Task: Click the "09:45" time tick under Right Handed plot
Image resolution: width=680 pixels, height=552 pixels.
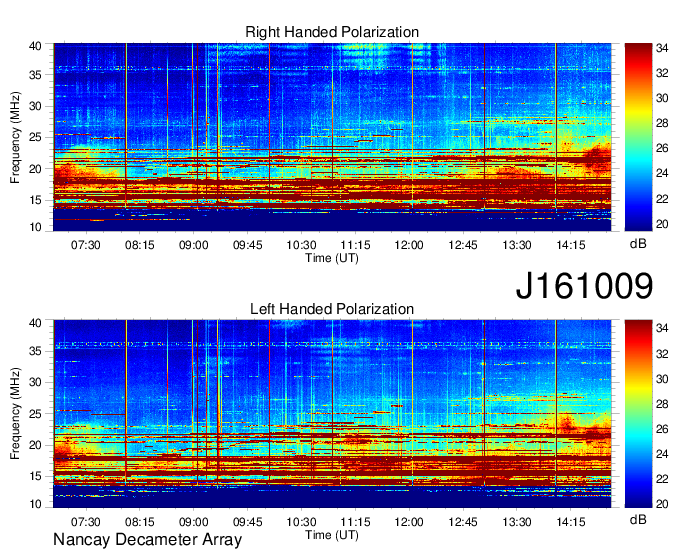Action: pos(248,245)
